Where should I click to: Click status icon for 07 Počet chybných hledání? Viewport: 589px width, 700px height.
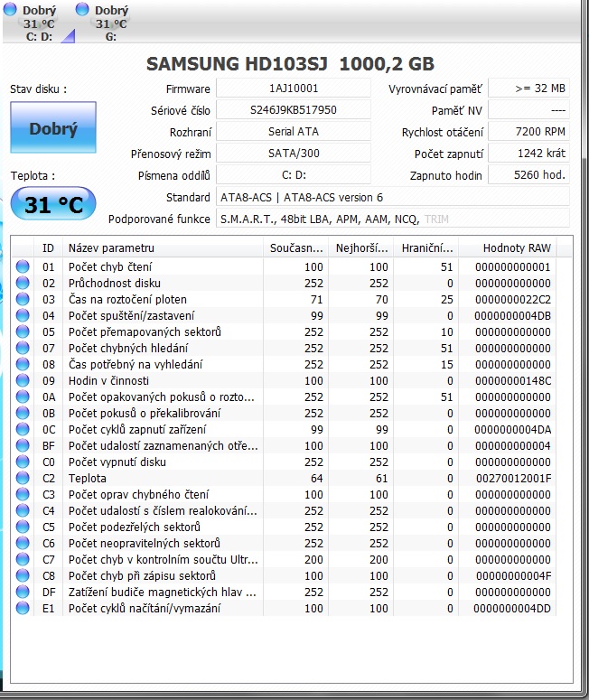23,348
